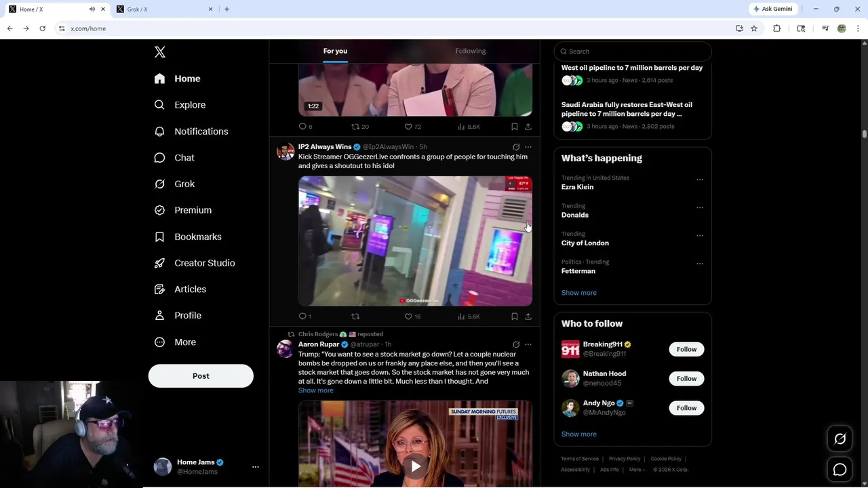Screen dimensions: 868x488
Task: Bookmark the 1:22 video post
Action: pyautogui.click(x=515, y=127)
